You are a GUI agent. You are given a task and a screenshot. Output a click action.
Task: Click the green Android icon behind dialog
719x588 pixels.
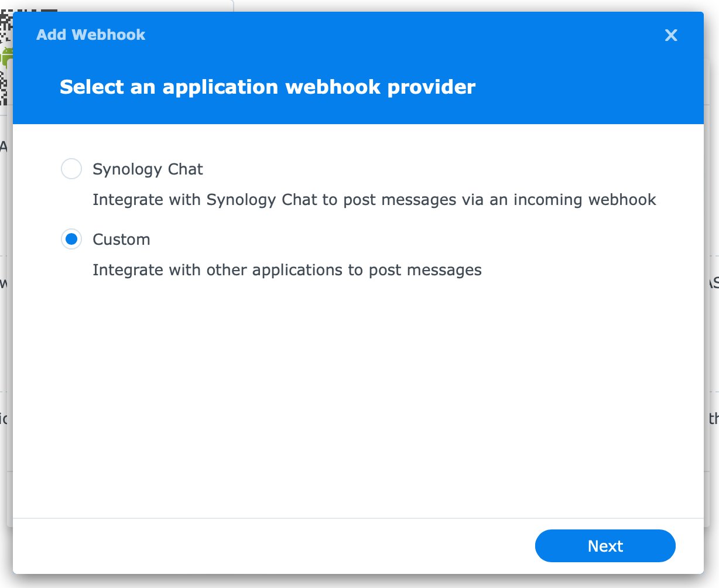pos(7,57)
